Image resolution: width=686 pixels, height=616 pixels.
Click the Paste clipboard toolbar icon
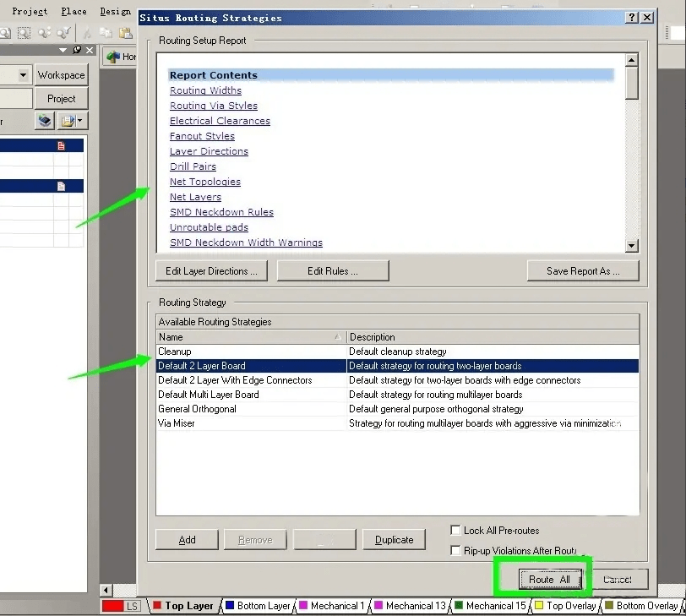click(x=126, y=33)
